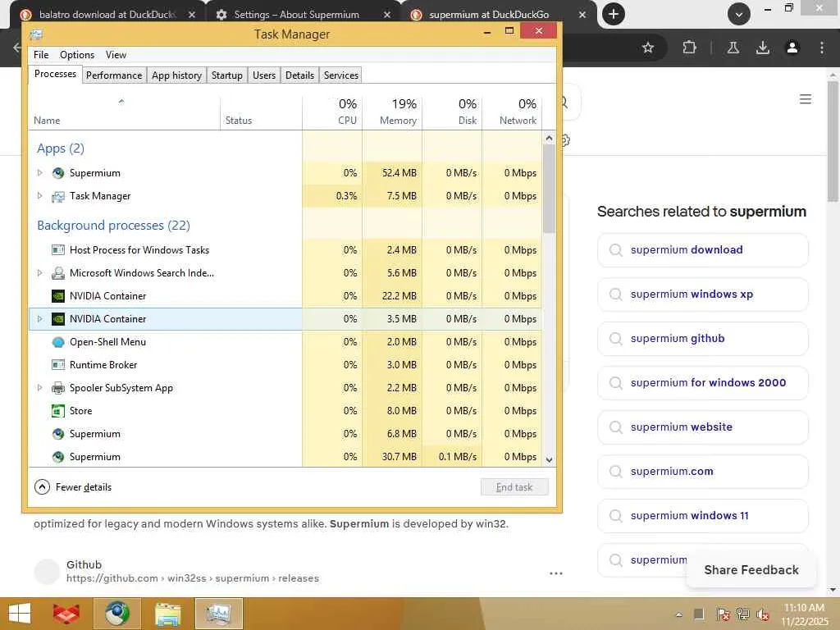Viewport: 840px width, 630px height.
Task: Switch to Settings – About Supermium tab
Action: click(296, 15)
